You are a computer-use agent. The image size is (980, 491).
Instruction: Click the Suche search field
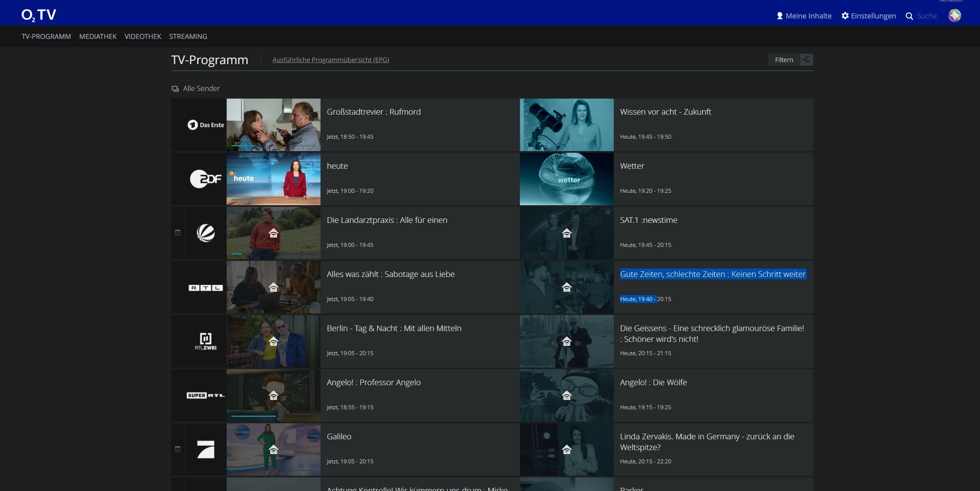(926, 16)
